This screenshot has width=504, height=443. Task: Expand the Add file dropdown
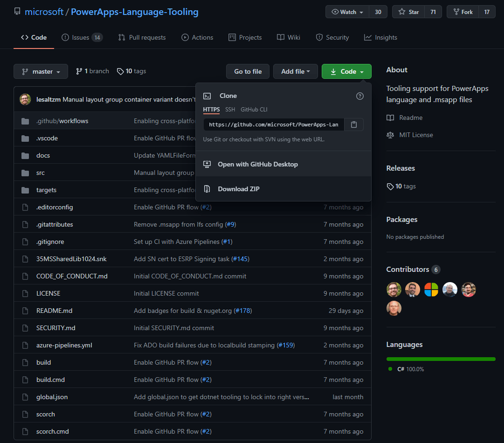click(x=296, y=71)
